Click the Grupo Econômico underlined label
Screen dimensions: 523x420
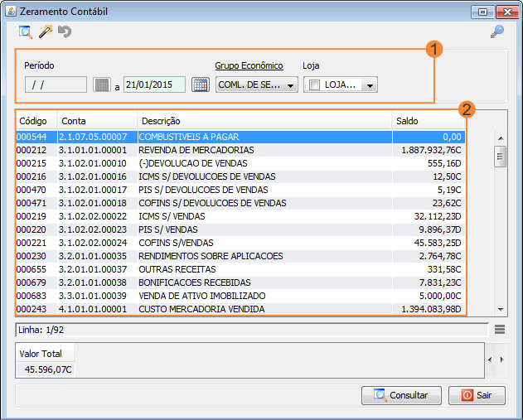pyautogui.click(x=249, y=65)
